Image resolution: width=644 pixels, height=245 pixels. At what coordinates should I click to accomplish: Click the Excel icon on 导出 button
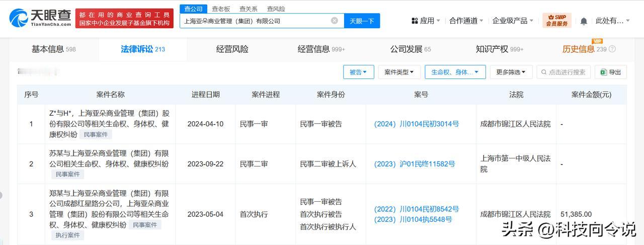(603, 72)
